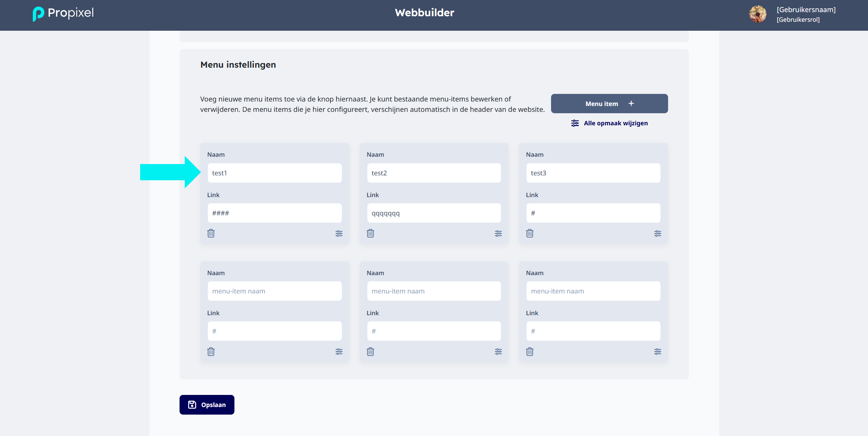Image resolution: width=868 pixels, height=436 pixels.
Task: Open style settings for test3 item
Action: [658, 233]
